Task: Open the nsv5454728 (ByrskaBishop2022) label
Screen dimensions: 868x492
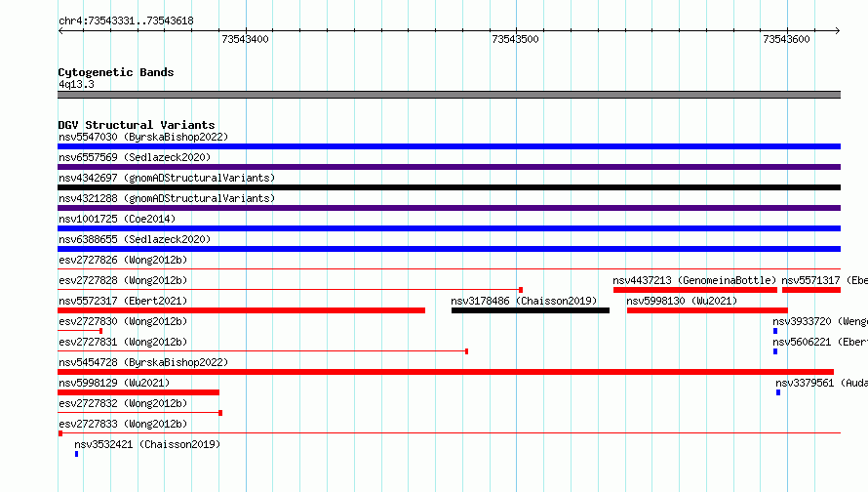Action: point(143,362)
